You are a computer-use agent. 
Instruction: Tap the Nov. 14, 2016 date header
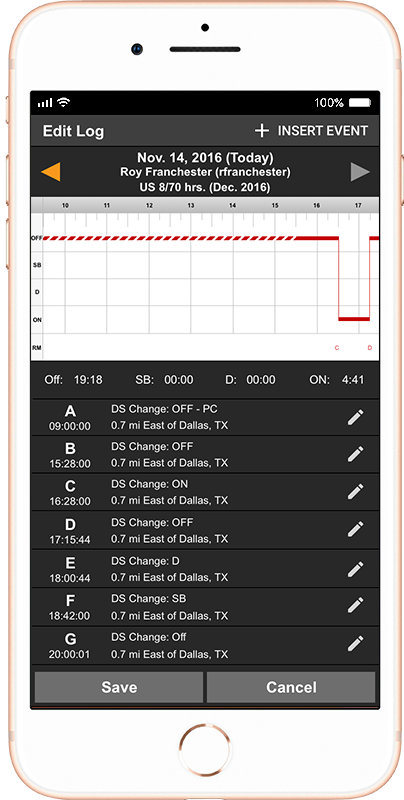(205, 158)
